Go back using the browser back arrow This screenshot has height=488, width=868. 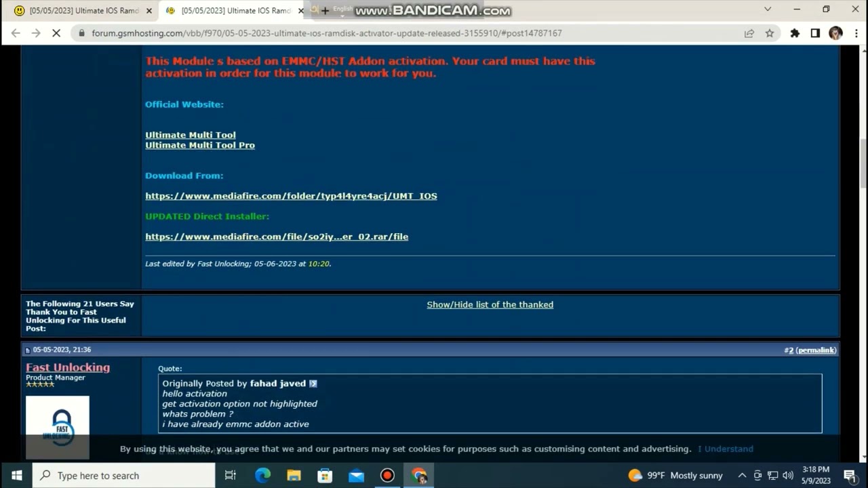click(x=16, y=33)
